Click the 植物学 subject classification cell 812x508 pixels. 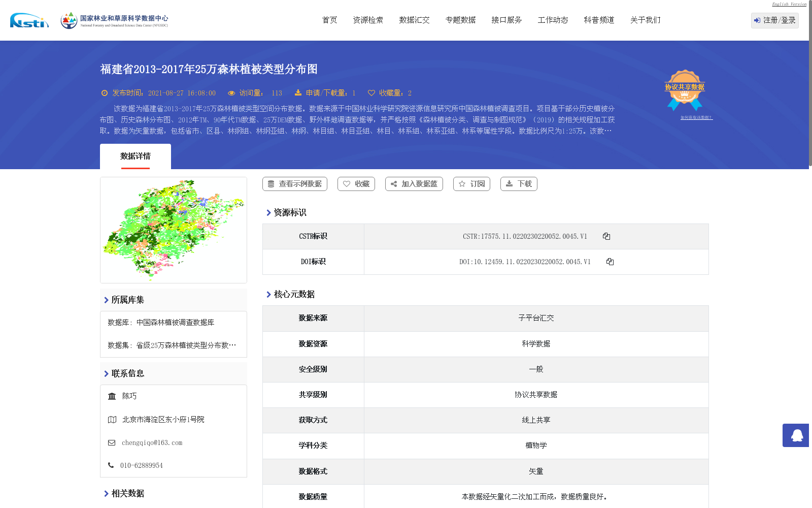[x=536, y=446]
